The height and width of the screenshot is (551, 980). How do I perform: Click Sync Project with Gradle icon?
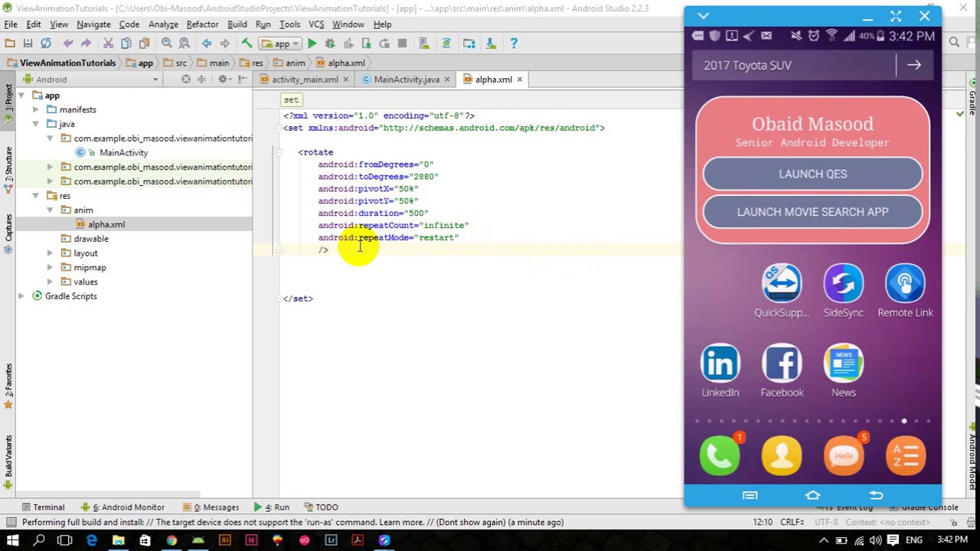(446, 44)
